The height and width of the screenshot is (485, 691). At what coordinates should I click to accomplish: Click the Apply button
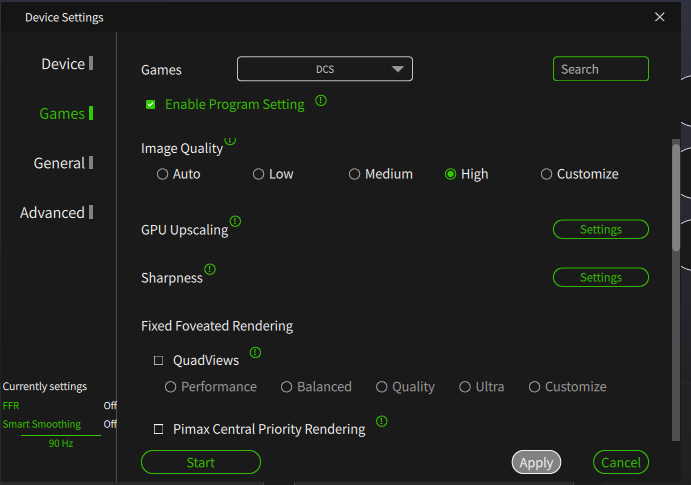point(536,463)
